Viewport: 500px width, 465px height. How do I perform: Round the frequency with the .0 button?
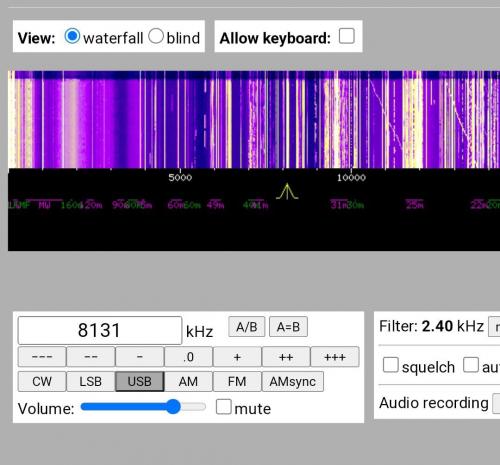[188, 357]
